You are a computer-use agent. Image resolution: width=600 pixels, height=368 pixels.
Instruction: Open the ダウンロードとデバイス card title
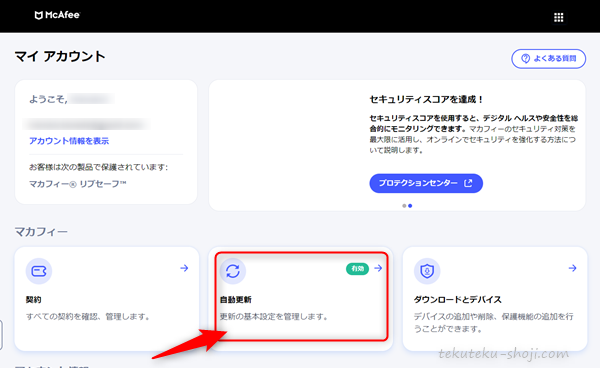coord(458,300)
